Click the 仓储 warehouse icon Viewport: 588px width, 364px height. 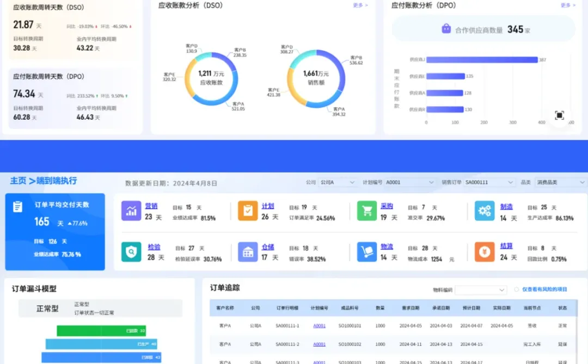click(x=248, y=251)
